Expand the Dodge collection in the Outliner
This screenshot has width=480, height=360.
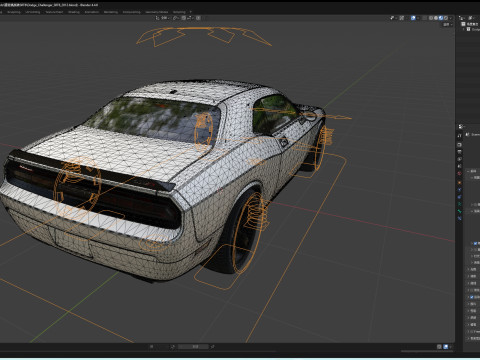[x=464, y=29]
